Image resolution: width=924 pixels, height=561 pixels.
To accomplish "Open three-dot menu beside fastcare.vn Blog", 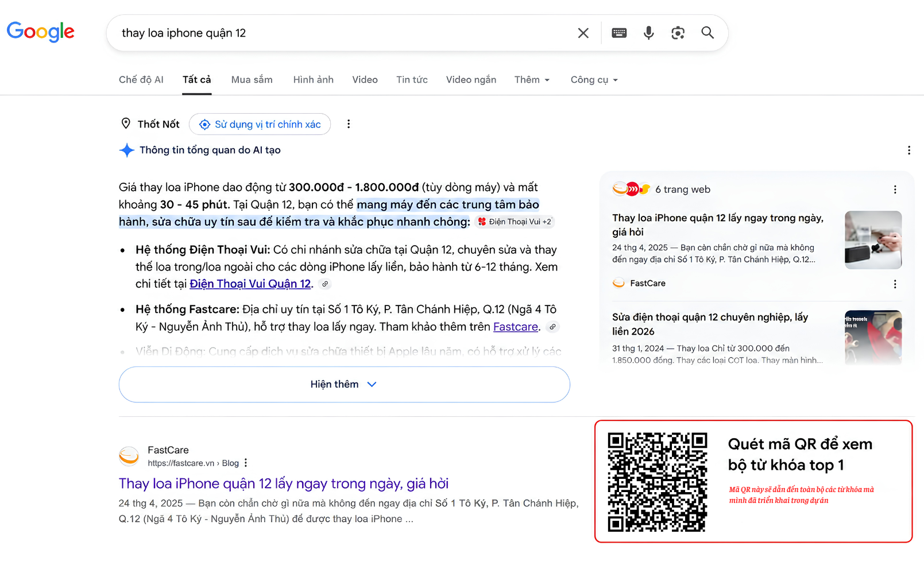I will (246, 463).
